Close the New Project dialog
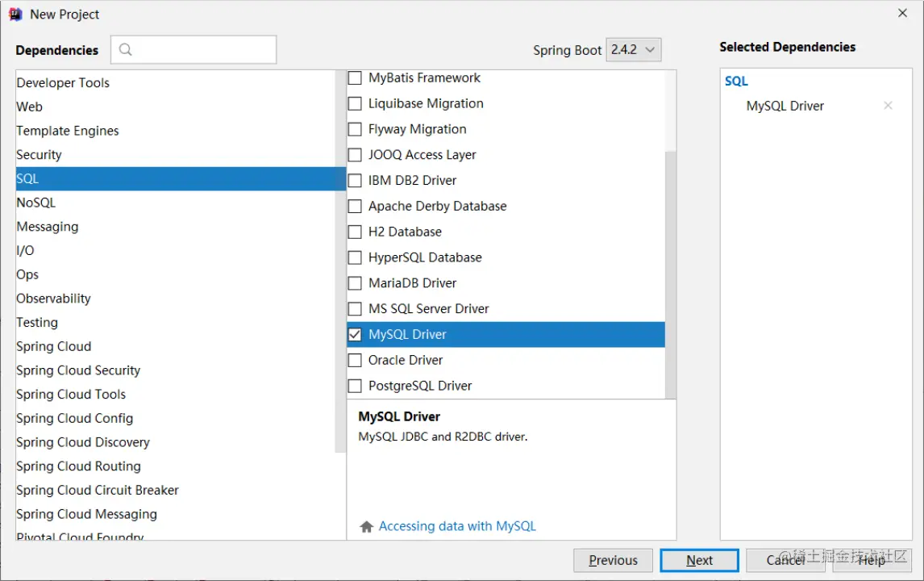This screenshot has height=581, width=924. click(x=902, y=13)
